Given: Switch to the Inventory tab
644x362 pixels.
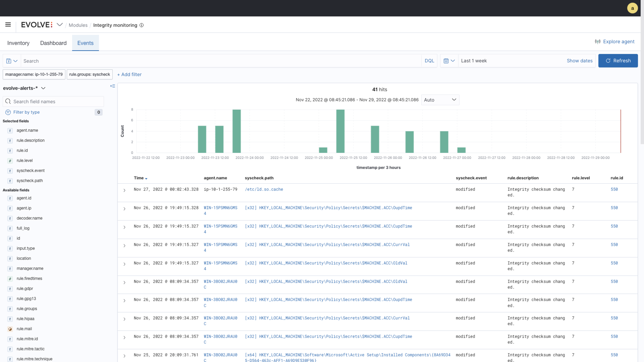Looking at the screenshot, I should point(18,43).
